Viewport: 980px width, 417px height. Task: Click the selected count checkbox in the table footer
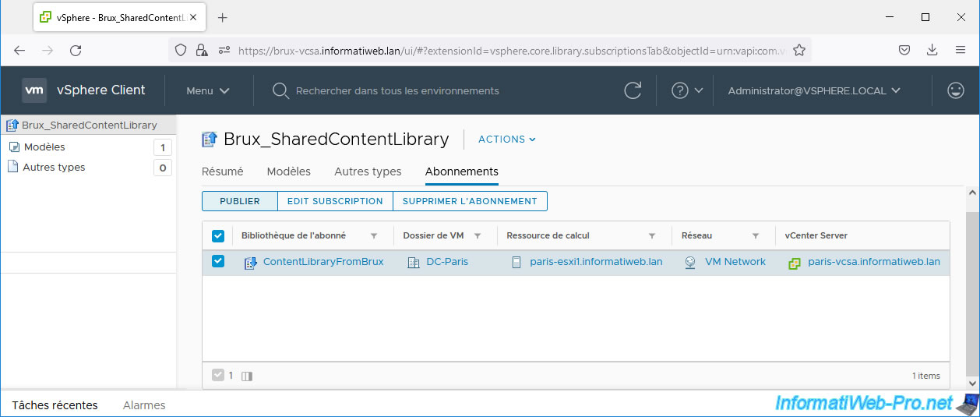(218, 375)
